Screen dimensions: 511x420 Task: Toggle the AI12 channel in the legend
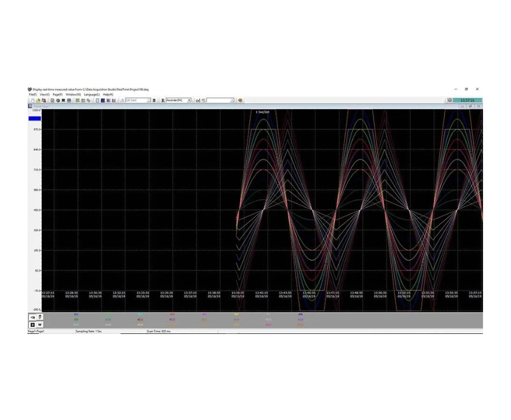click(x=172, y=320)
